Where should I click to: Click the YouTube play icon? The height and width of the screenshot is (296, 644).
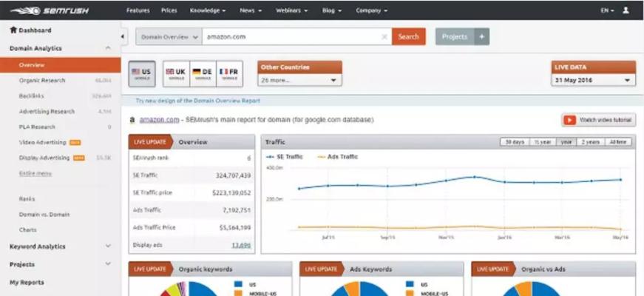click(x=569, y=120)
